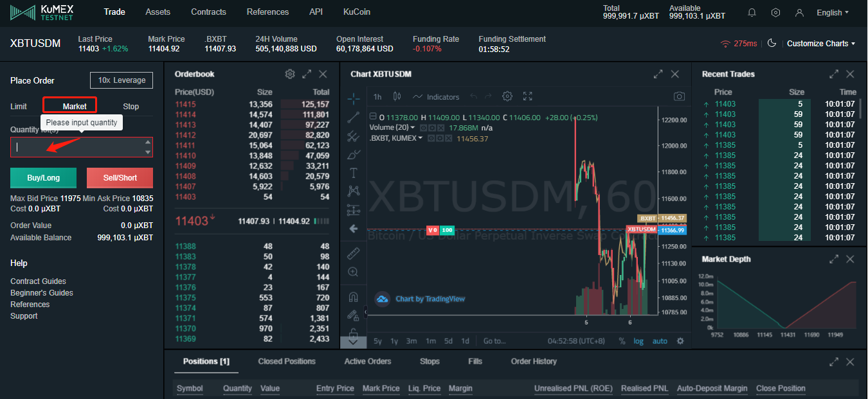Open account settings hexagon gear icon

[776, 12]
